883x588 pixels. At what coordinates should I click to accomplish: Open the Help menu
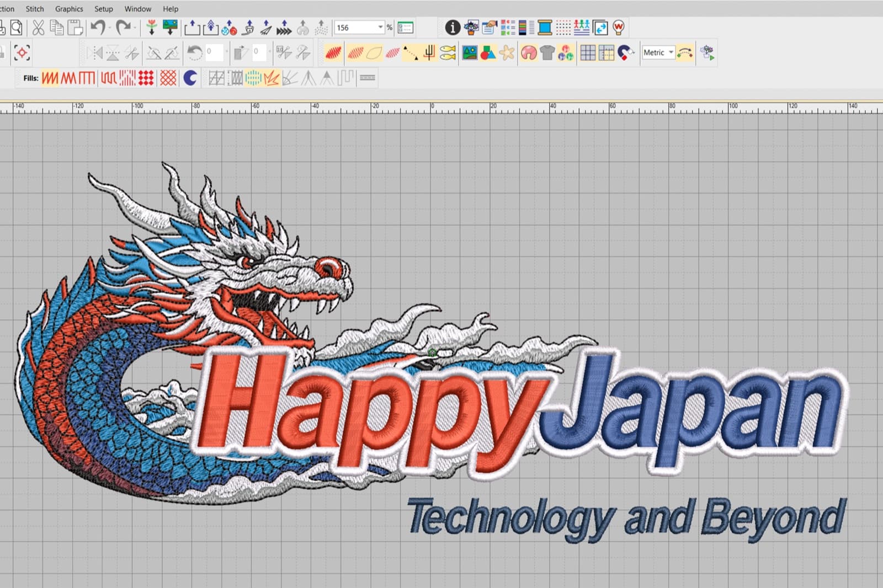(x=171, y=9)
